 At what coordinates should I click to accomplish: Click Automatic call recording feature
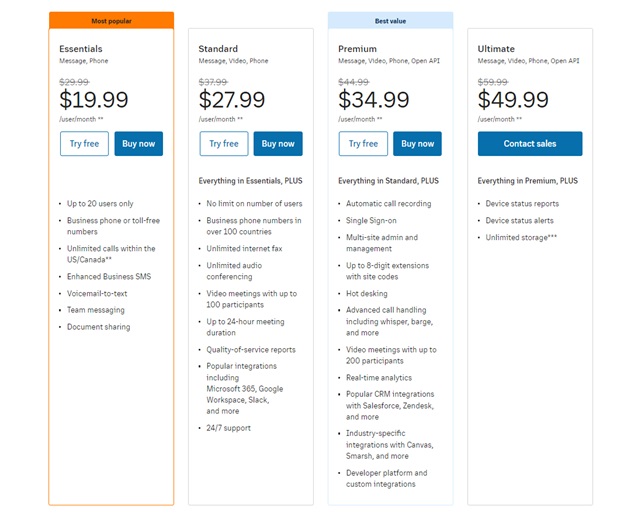[388, 204]
